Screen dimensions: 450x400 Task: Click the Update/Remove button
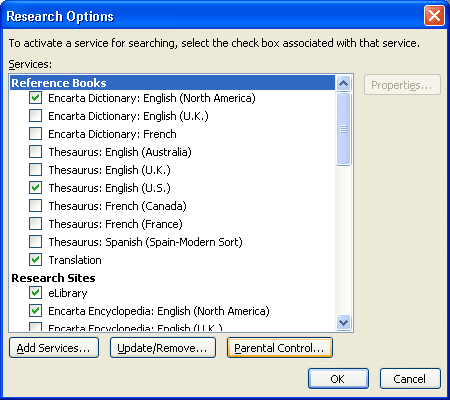pyautogui.click(x=163, y=348)
